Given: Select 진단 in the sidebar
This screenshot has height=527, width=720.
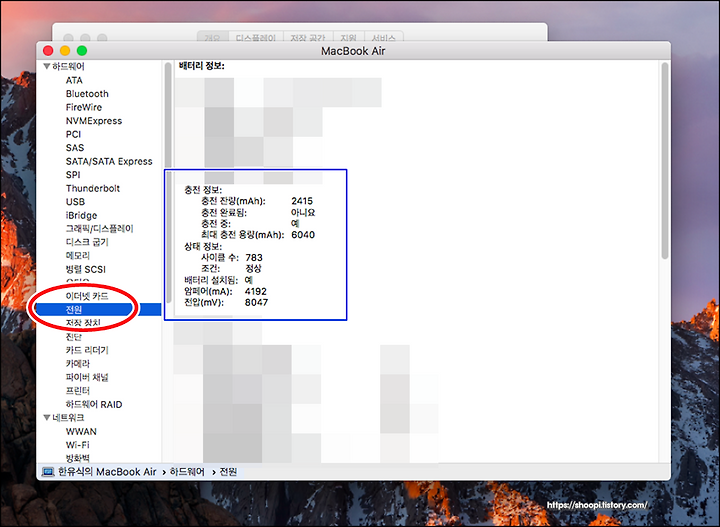Looking at the screenshot, I should coord(73,337).
